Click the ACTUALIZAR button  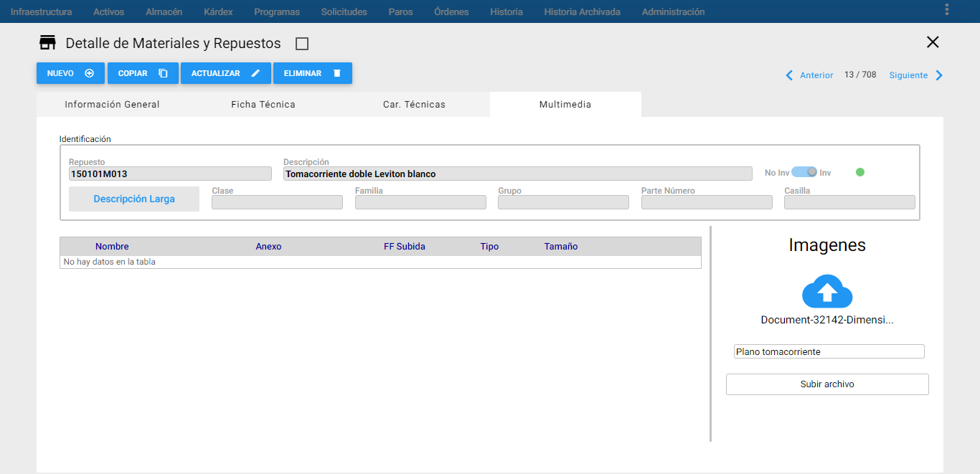[x=226, y=73]
